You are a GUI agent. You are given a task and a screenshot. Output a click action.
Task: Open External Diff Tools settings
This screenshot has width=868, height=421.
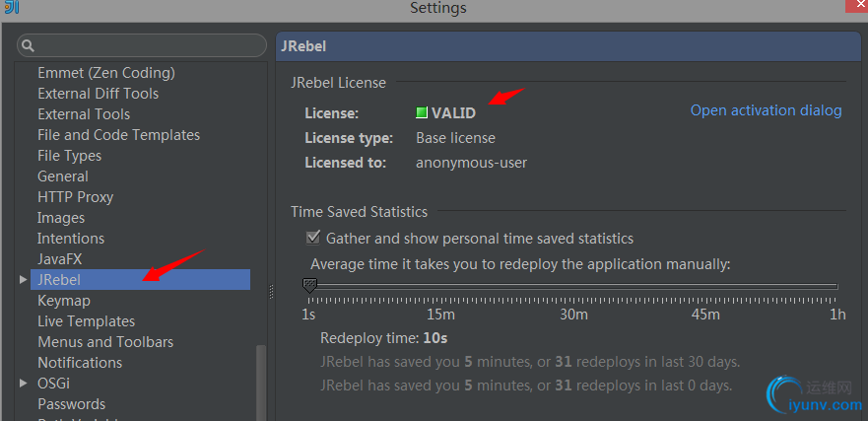[98, 94]
